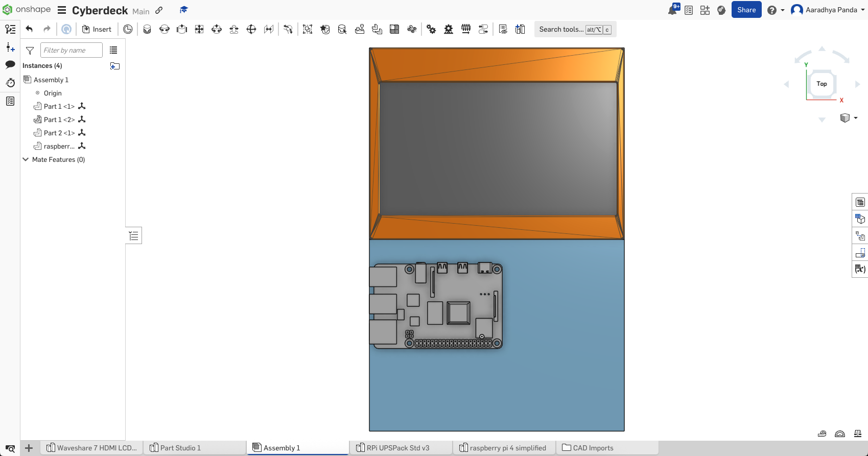Select the Revolute mate tool
This screenshot has width=868, height=456.
tap(165, 29)
